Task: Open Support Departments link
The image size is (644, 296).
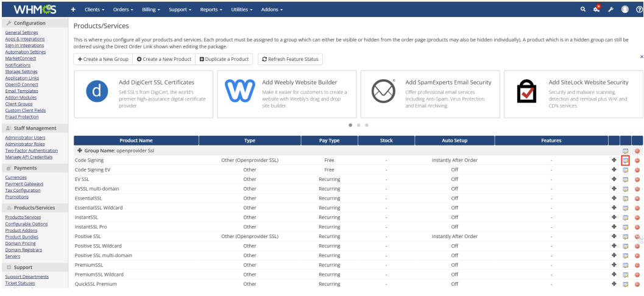Action: point(27,277)
